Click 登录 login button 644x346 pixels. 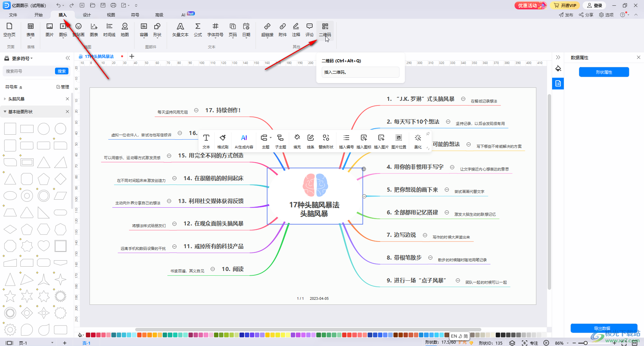pyautogui.click(x=595, y=5)
